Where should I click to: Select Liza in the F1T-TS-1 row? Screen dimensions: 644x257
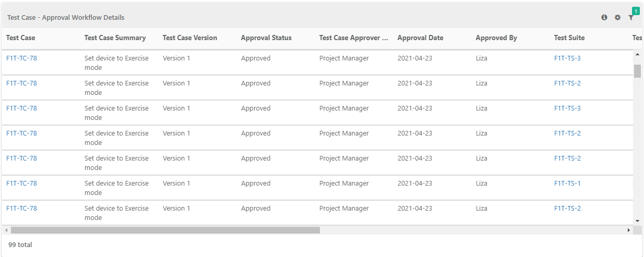pyautogui.click(x=482, y=183)
